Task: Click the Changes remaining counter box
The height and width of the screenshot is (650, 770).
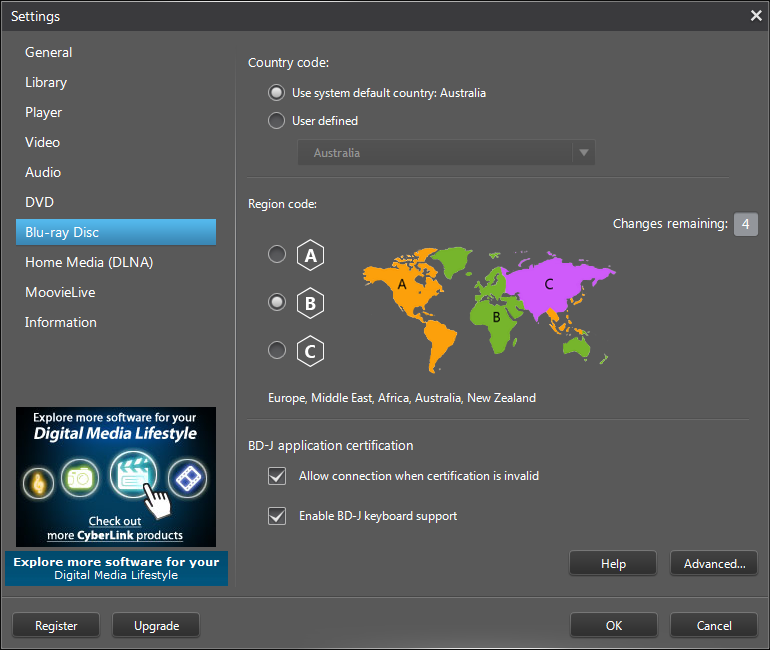Action: coord(745,224)
